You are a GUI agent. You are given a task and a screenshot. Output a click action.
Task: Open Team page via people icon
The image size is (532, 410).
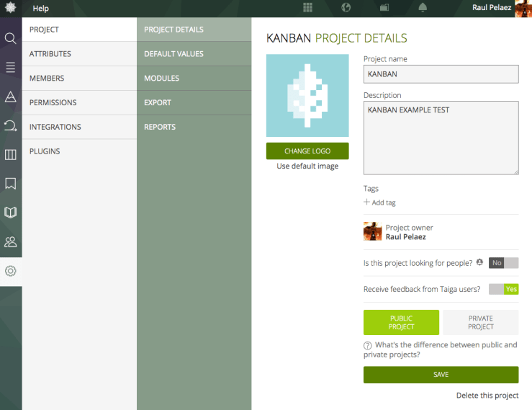point(11,242)
